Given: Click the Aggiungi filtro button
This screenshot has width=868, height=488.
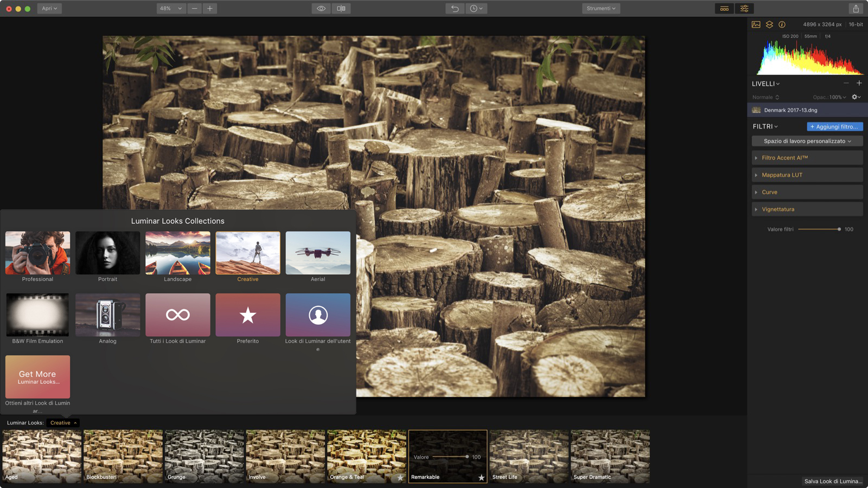Looking at the screenshot, I should click(x=834, y=127).
